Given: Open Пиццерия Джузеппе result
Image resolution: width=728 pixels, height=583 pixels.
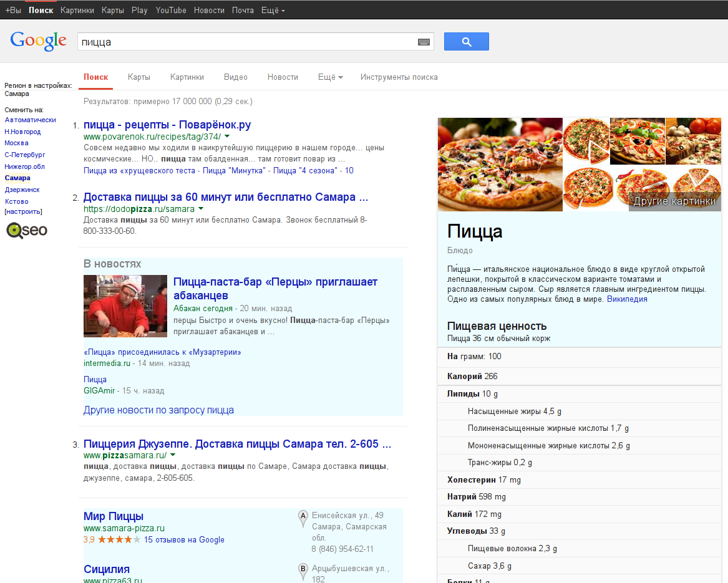Looking at the screenshot, I should coord(237,444).
